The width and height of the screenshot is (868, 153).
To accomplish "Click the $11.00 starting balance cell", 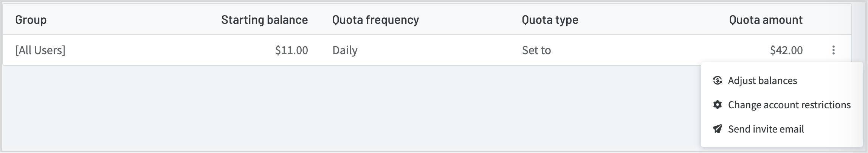I will [x=291, y=50].
